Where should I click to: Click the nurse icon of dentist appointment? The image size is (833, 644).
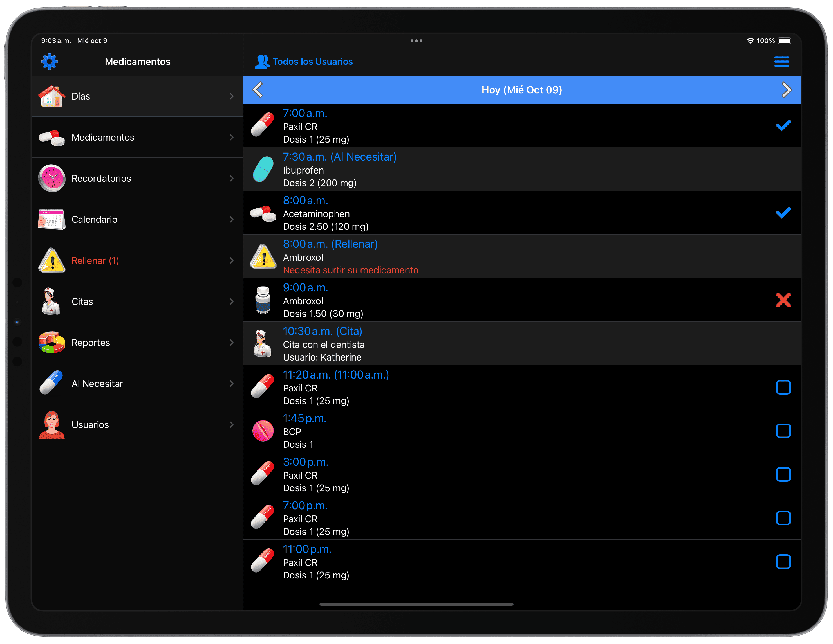pos(262,344)
